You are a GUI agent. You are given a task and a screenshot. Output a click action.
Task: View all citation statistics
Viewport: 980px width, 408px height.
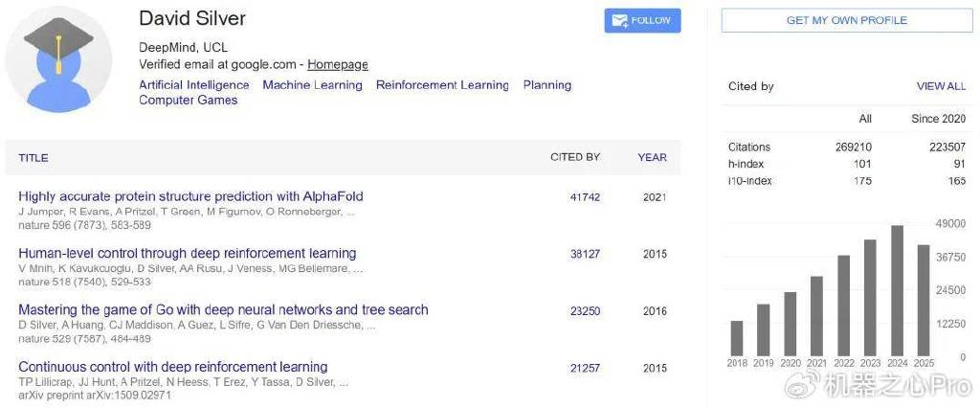pyautogui.click(x=940, y=86)
